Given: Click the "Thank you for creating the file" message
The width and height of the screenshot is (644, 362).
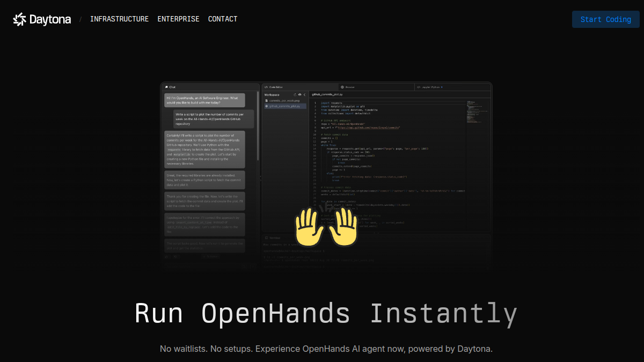Looking at the screenshot, I should tap(204, 201).
